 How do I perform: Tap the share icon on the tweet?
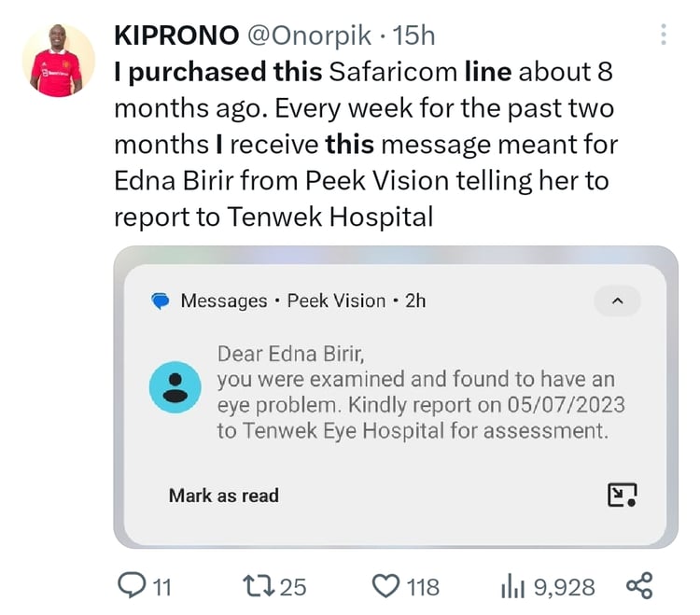point(639,586)
